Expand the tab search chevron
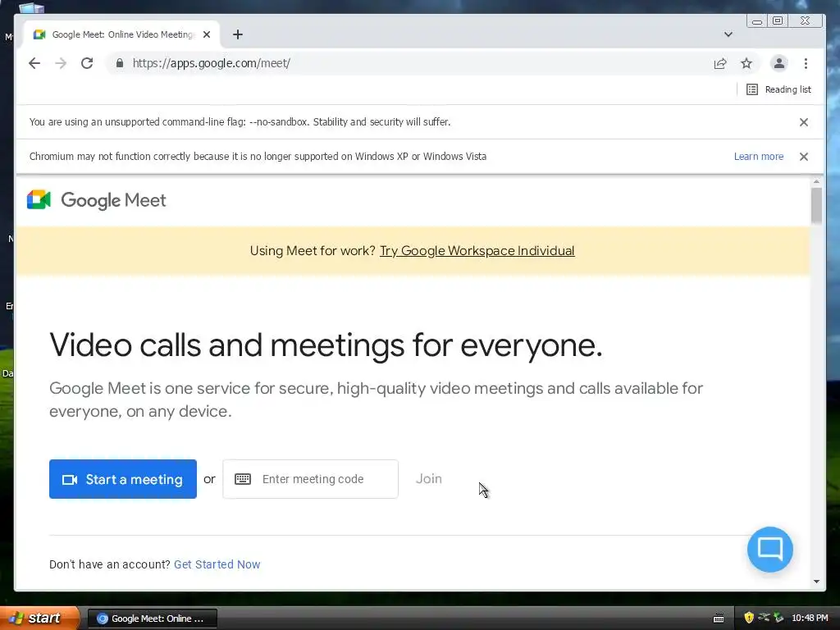 tap(728, 34)
